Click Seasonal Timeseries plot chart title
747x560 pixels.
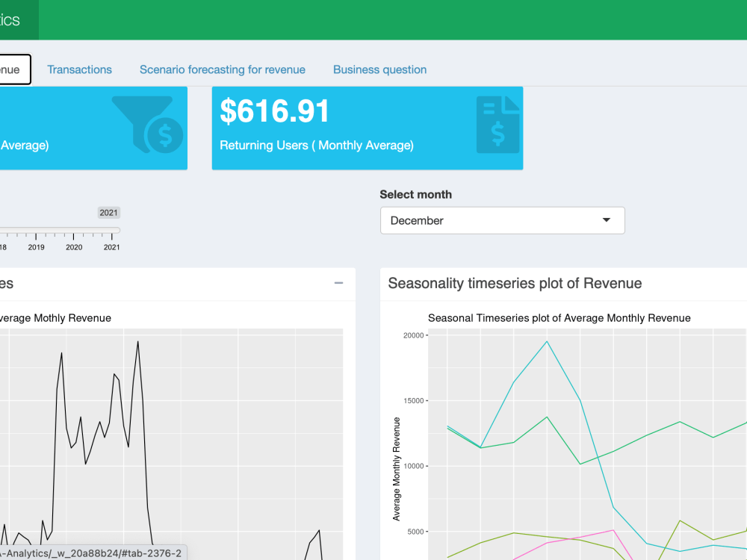point(560,318)
